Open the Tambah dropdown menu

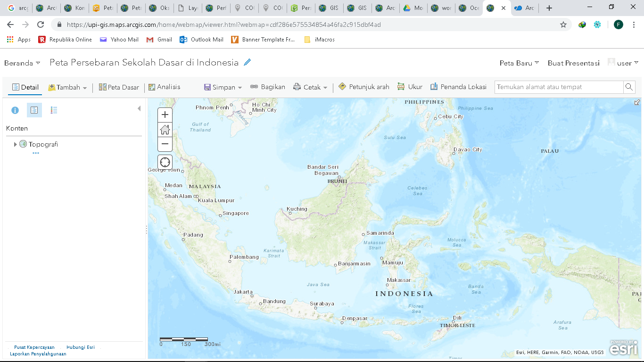(67, 87)
